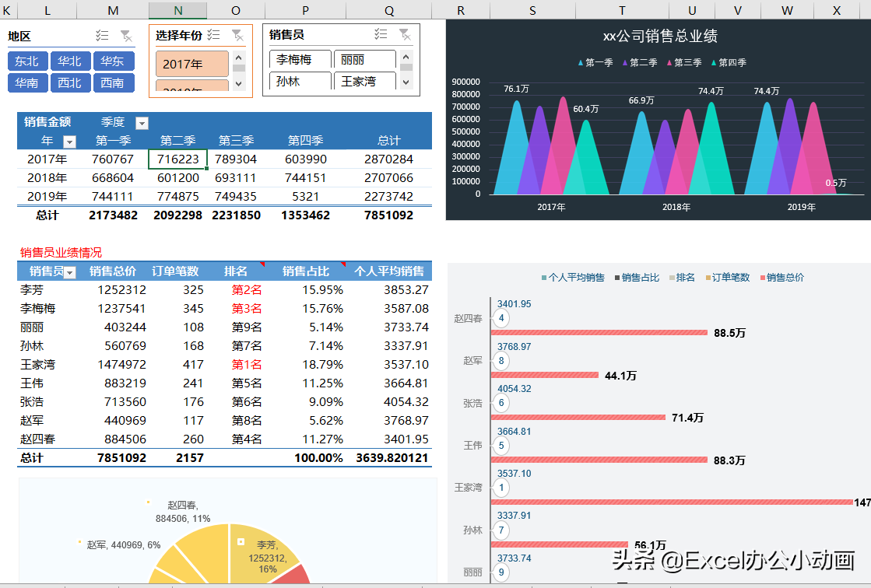Click grand total 7851092 in pivot table
This screenshot has height=588, width=871.
[389, 215]
